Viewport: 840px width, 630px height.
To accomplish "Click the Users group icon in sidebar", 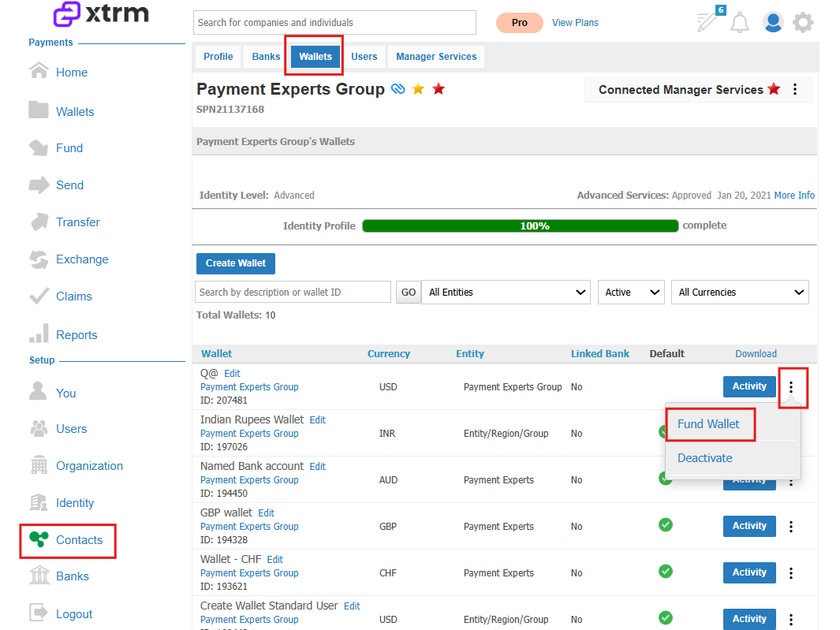I will pos(39,429).
